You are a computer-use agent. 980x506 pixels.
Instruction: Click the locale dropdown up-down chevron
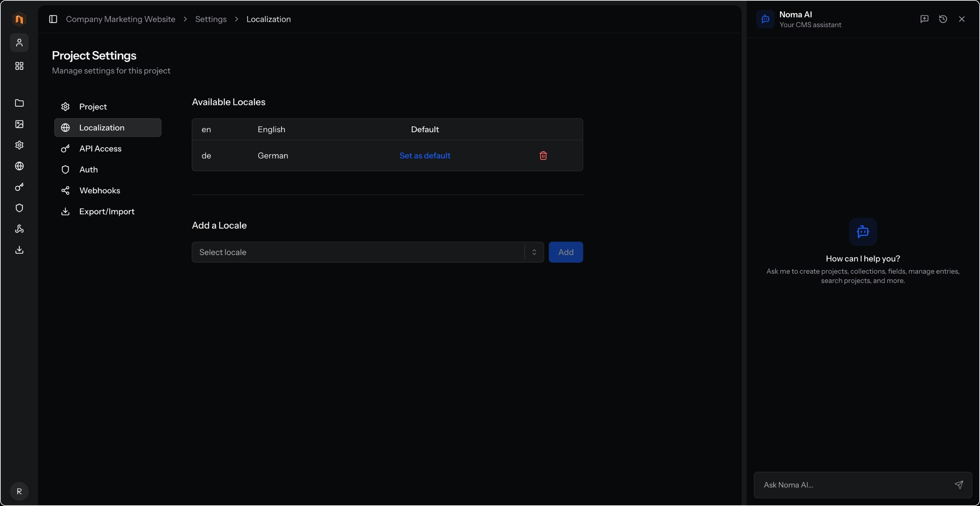(x=534, y=252)
